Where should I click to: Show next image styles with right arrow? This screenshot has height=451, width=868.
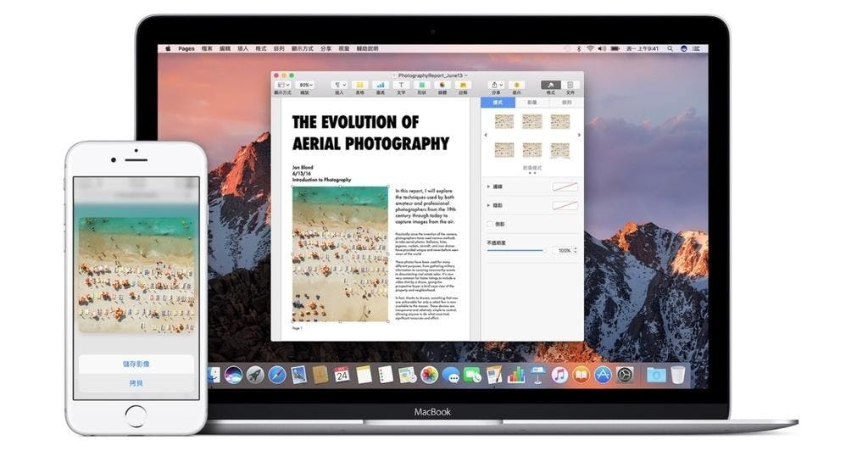[579, 135]
